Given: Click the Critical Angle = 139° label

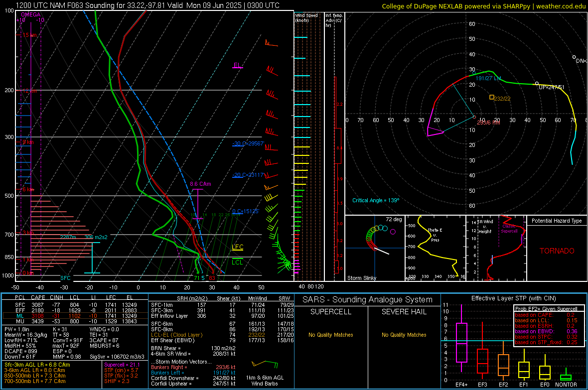Looking at the screenshot, I should pyautogui.click(x=376, y=200).
